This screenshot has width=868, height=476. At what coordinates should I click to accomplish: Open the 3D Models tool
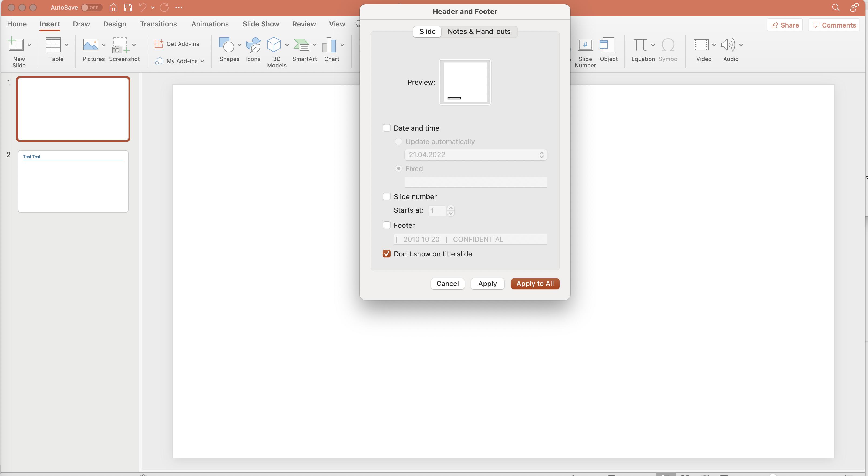[274, 45]
